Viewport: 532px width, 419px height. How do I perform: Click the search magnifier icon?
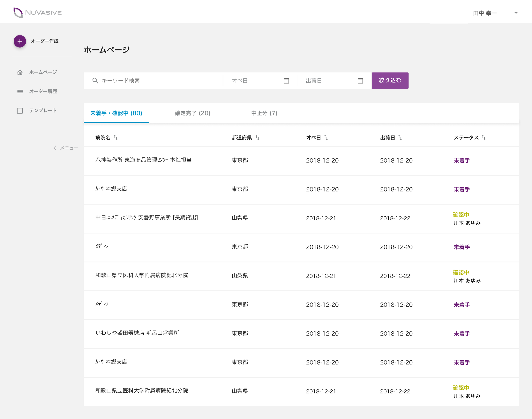coord(95,81)
